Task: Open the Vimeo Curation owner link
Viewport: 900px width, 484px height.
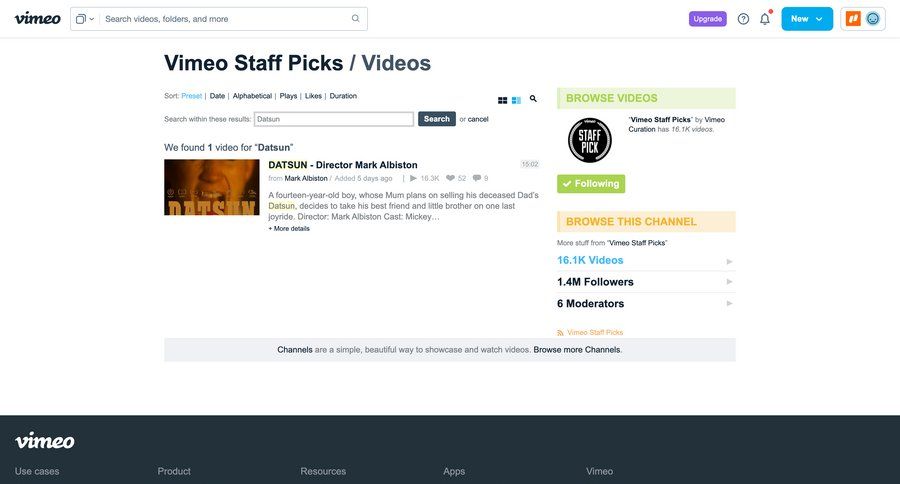Action: [x=677, y=125]
